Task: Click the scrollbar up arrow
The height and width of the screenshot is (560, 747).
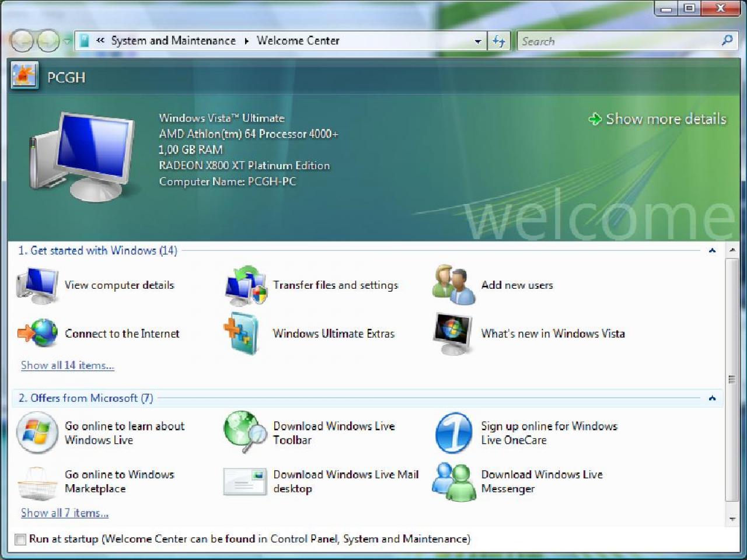Action: click(x=732, y=250)
